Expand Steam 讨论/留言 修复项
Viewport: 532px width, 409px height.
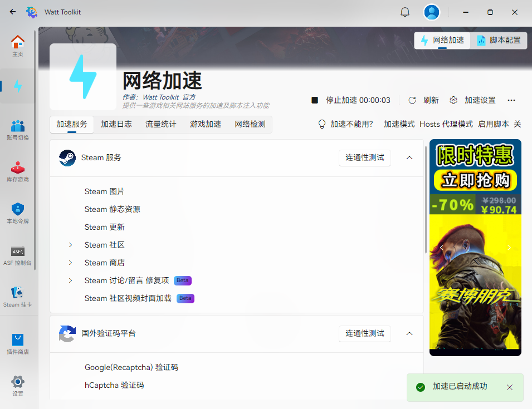[70, 280]
